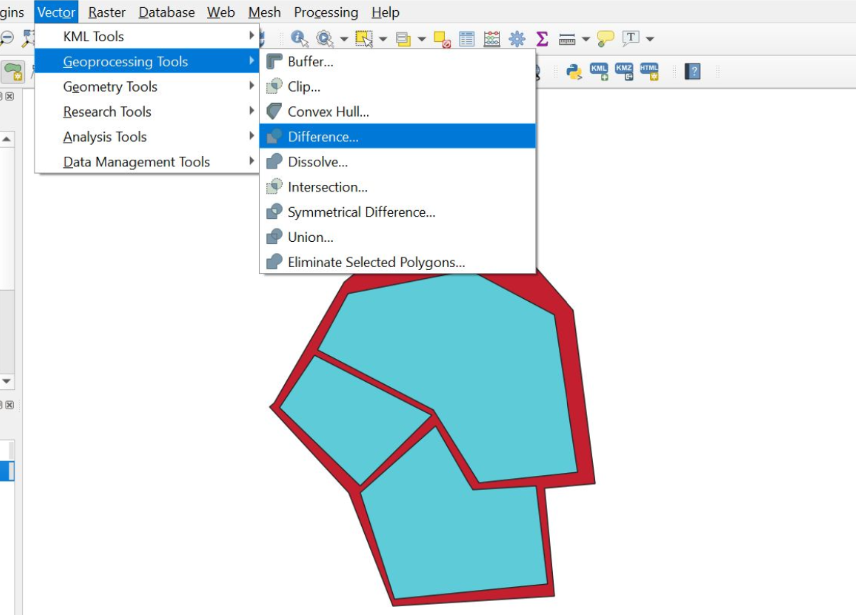This screenshot has height=615, width=856.
Task: Click the green new layer icon
Action: tap(13, 71)
